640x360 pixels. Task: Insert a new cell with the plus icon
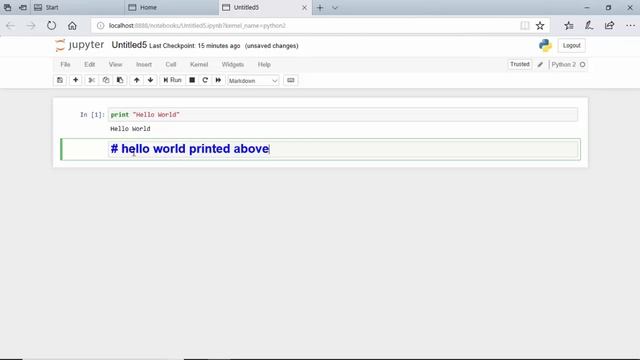coord(76,80)
